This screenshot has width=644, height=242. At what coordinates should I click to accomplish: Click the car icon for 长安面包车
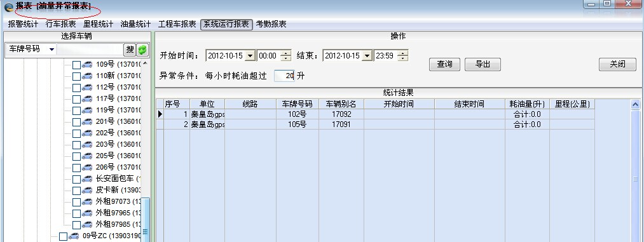(87, 179)
